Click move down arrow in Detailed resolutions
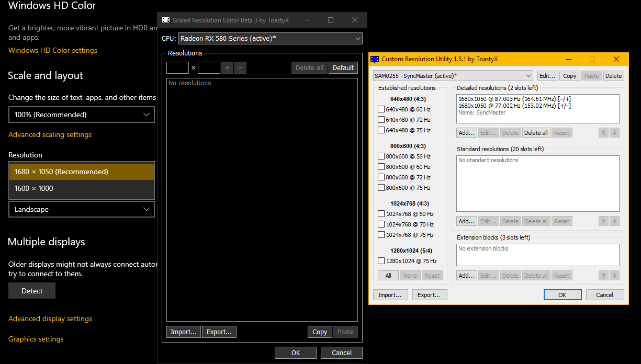The width and height of the screenshot is (641, 364). coord(614,133)
